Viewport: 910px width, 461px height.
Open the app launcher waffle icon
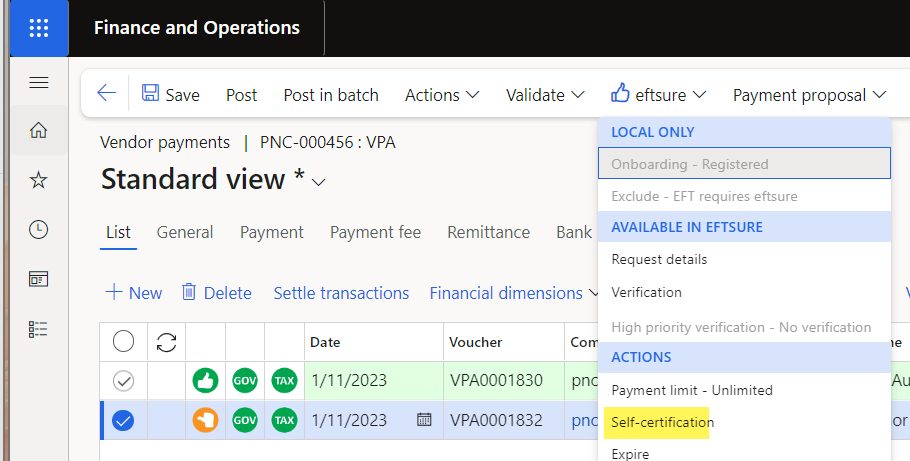coord(39,28)
